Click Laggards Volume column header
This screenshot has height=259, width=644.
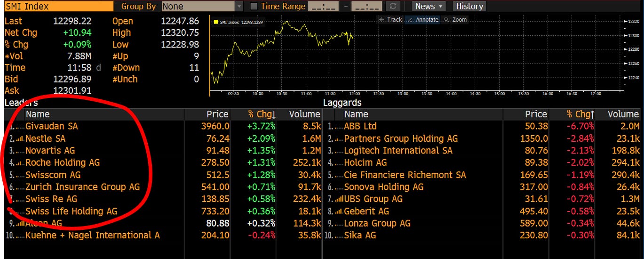623,114
